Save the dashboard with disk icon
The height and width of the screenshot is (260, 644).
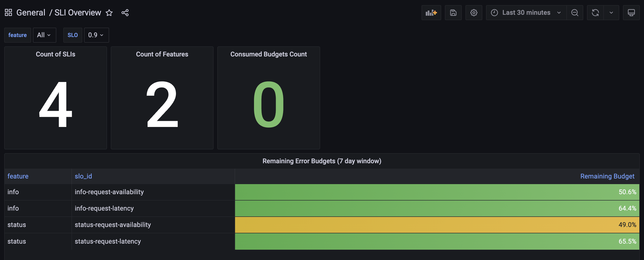pyautogui.click(x=453, y=12)
